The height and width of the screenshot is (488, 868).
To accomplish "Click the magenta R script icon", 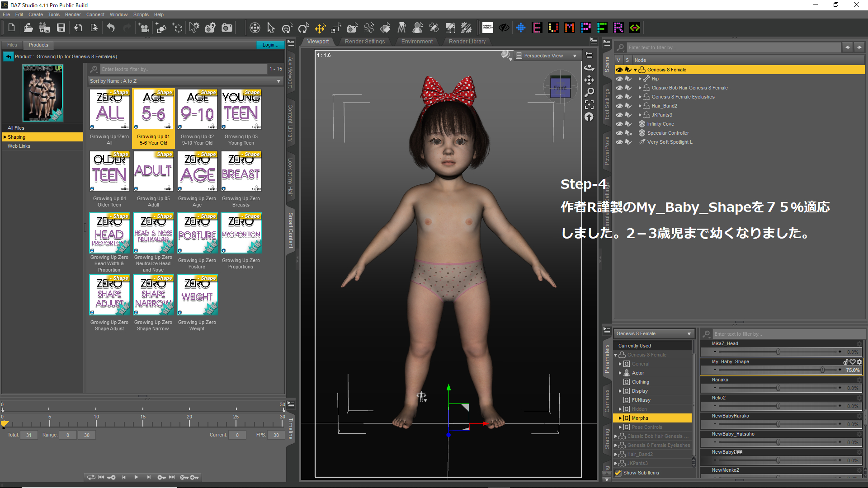I will (618, 28).
